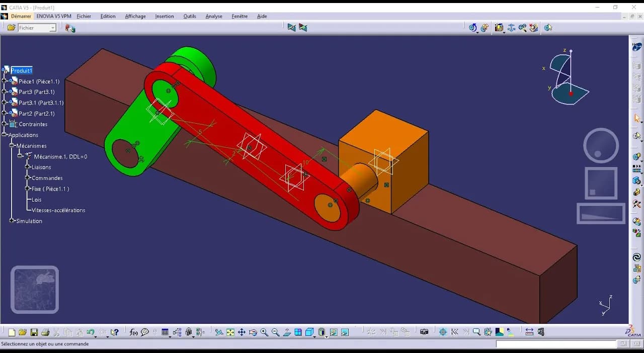
Task: Click the What's This help cursor icon
Action: [115, 332]
